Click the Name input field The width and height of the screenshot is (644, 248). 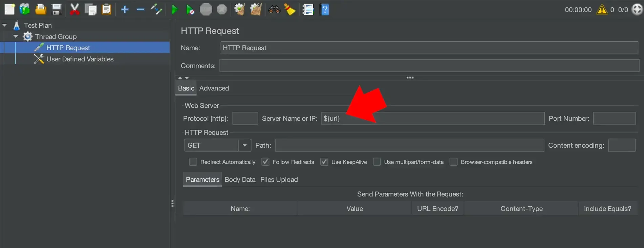pos(429,48)
